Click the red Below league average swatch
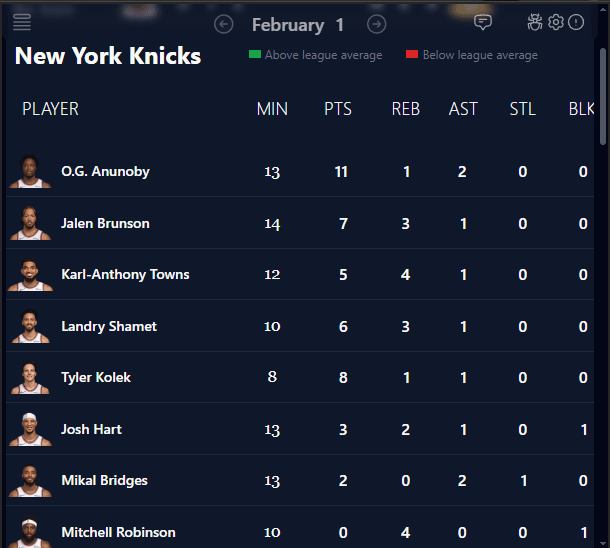The height and width of the screenshot is (548, 610). (x=412, y=55)
